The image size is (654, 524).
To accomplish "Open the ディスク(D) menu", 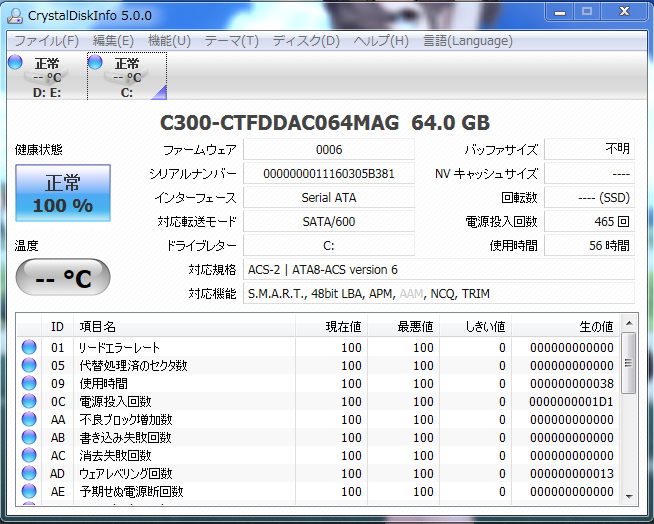I will (x=306, y=41).
